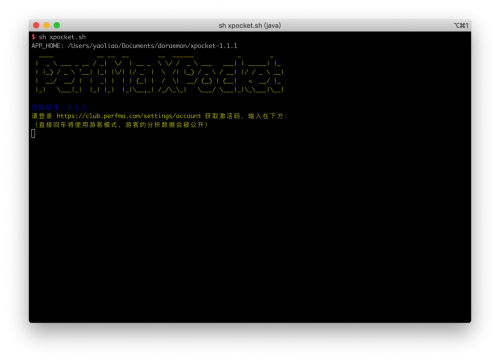The width and height of the screenshot is (500, 361).
Task: Close the terminal window using red button
Action: pos(36,25)
